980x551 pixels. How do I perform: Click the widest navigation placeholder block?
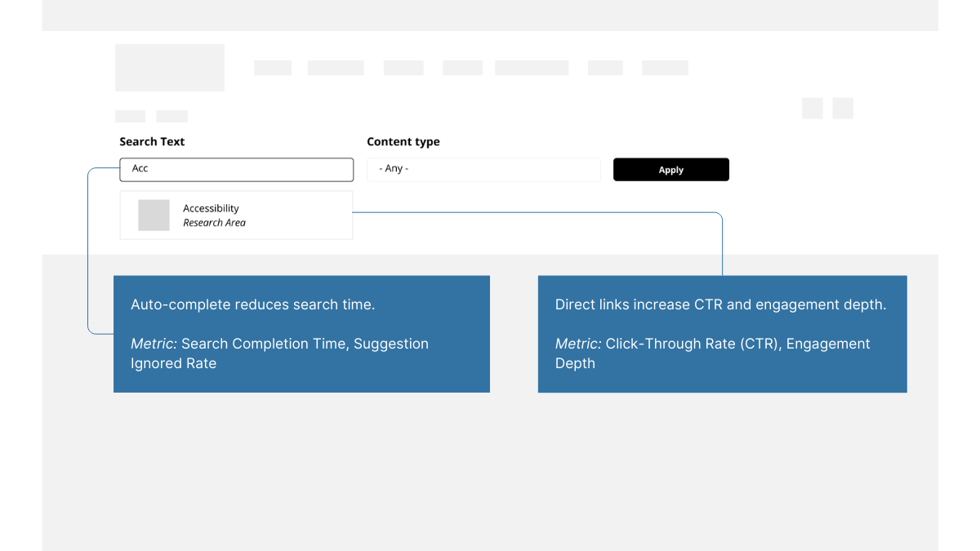coord(531,67)
